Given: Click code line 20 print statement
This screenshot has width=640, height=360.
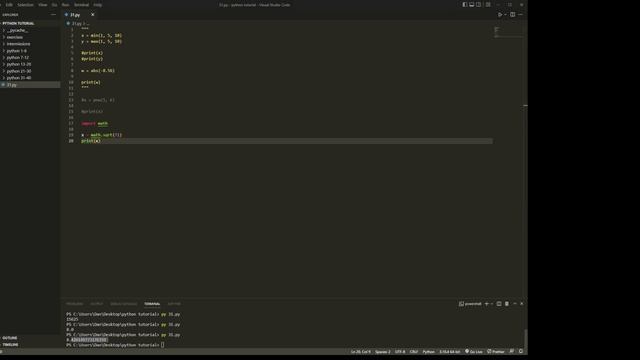Looking at the screenshot, I should tap(91, 141).
